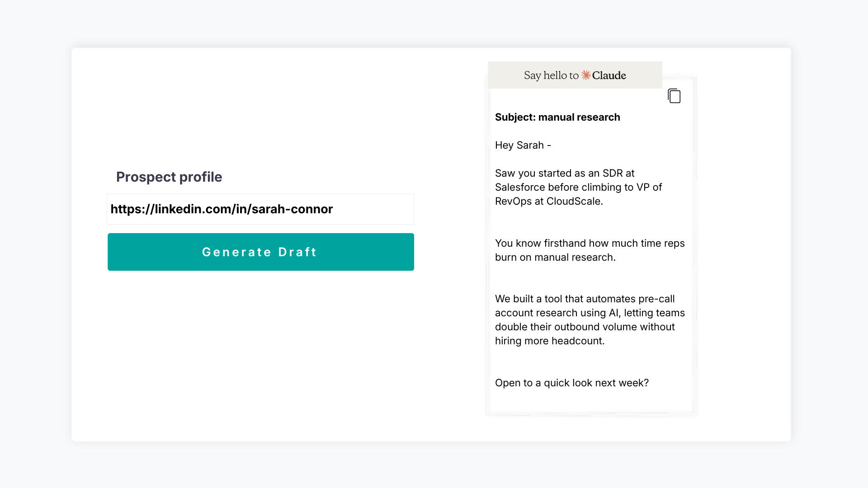The image size is (868, 488).
Task: Click the copy draft icon
Action: [674, 96]
